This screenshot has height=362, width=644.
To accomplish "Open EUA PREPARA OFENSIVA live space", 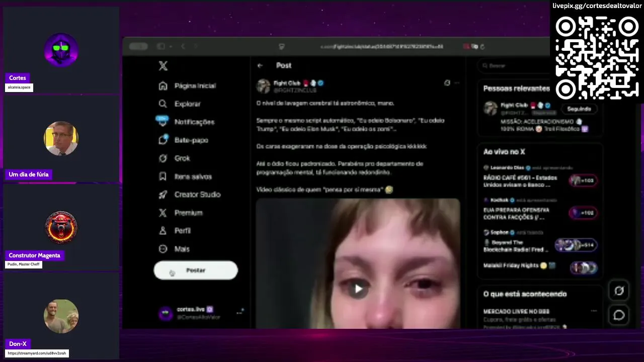I will point(517,213).
